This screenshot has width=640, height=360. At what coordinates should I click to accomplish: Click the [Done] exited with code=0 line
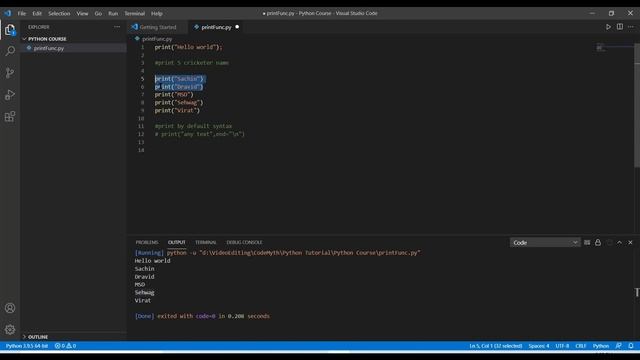click(x=202, y=316)
